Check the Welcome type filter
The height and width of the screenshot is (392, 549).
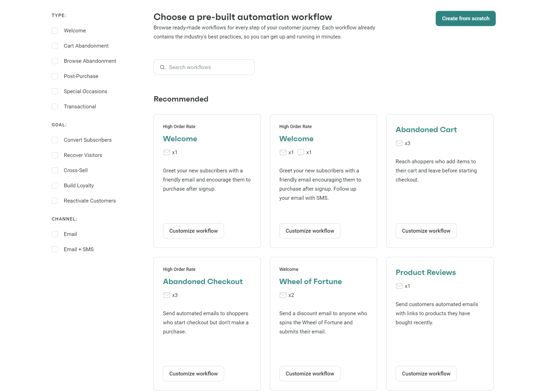click(x=54, y=30)
